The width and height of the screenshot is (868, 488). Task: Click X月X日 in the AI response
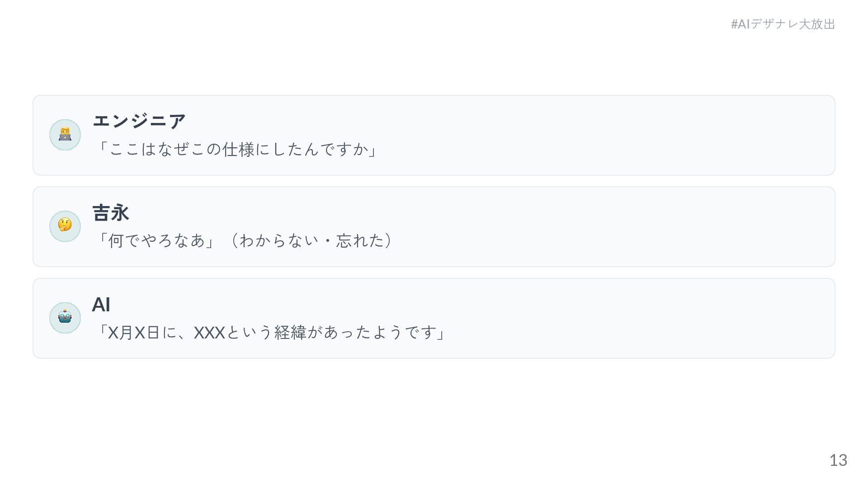tap(134, 333)
